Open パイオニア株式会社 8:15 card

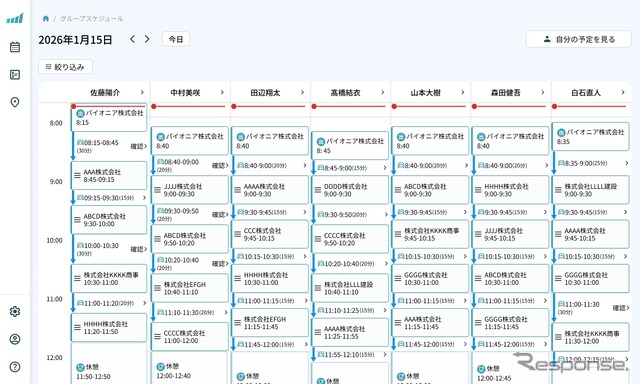[109, 118]
